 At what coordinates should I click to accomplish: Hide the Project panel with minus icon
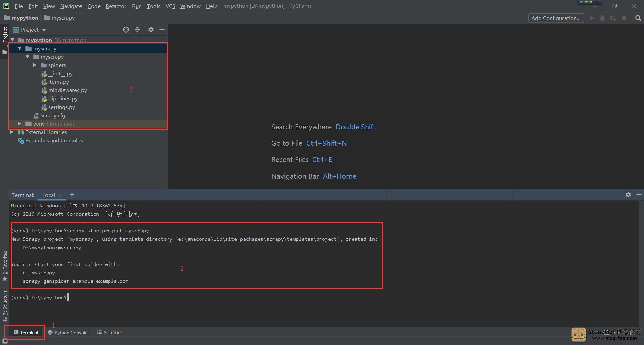[162, 30]
